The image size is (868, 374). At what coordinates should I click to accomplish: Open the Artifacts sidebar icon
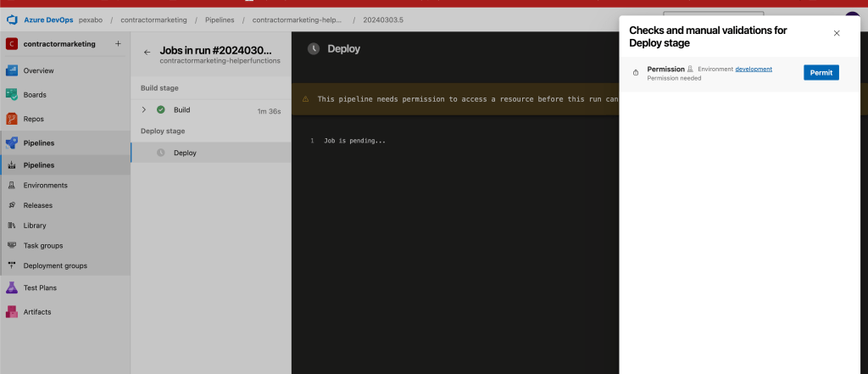(x=12, y=312)
